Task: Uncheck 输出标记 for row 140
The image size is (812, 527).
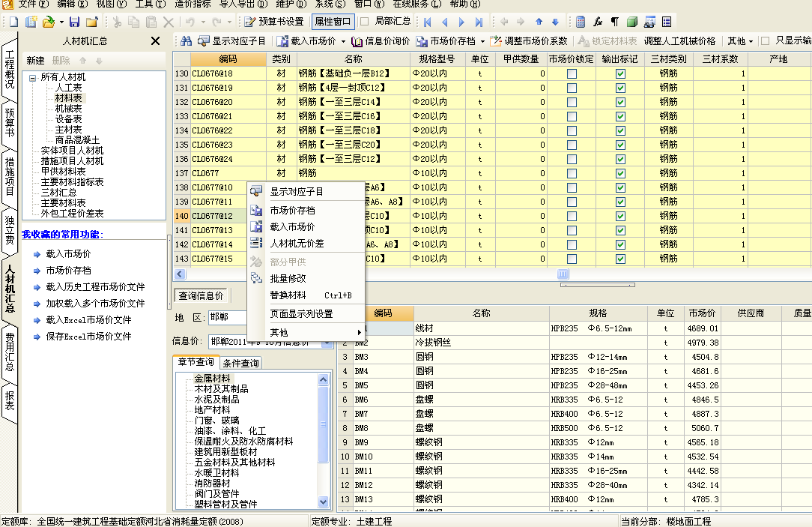Action: tap(620, 216)
